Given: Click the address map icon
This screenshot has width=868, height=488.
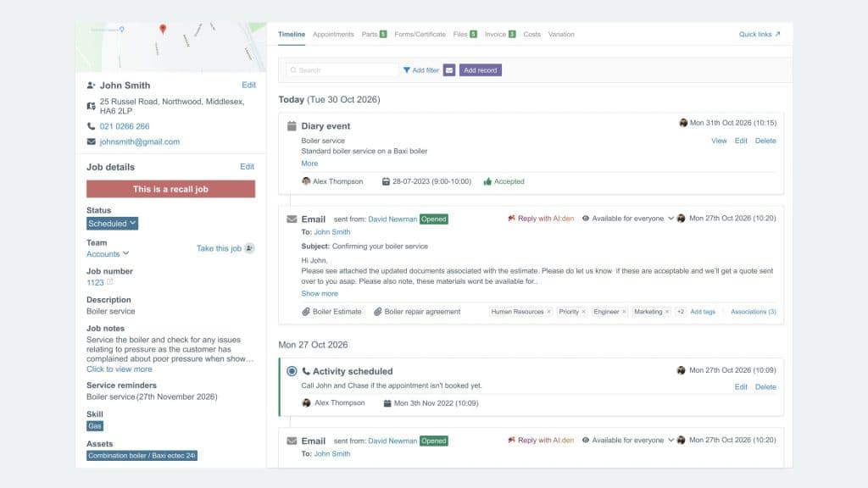Looking at the screenshot, I should 92,106.
